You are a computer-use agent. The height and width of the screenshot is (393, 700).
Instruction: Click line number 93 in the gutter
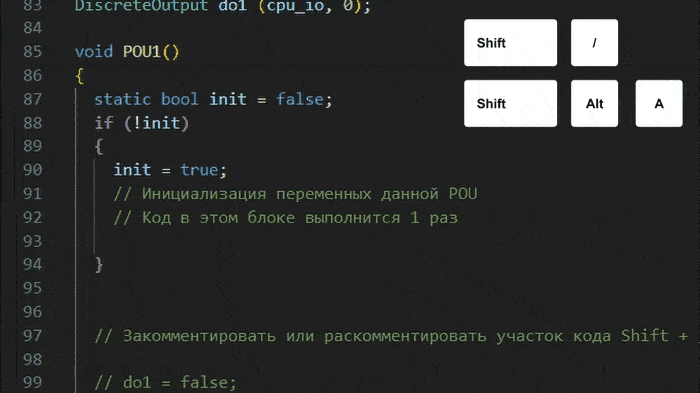(x=33, y=241)
